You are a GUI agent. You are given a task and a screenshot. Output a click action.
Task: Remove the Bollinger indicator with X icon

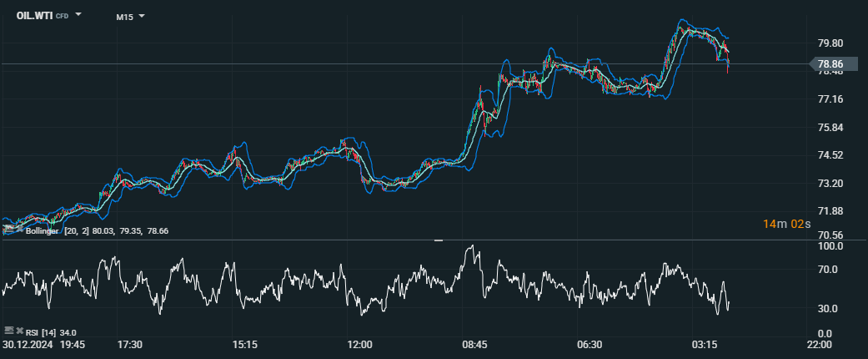[19, 230]
